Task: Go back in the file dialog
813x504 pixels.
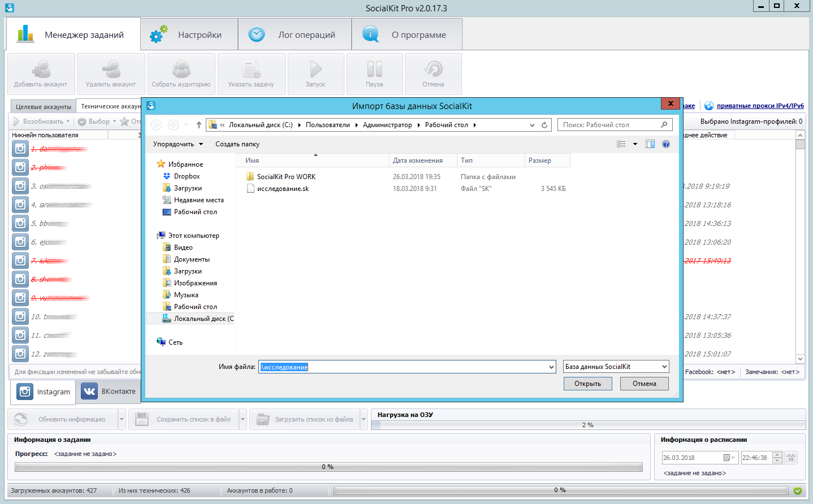Action: coord(157,125)
